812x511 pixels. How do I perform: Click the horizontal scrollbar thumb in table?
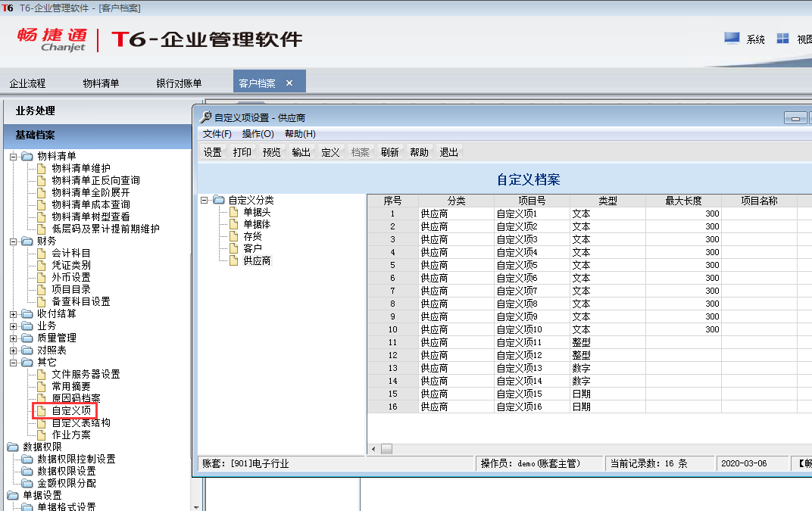(x=387, y=449)
